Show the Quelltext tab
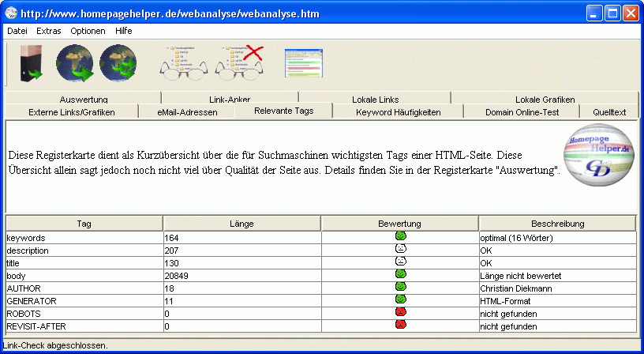 [608, 112]
